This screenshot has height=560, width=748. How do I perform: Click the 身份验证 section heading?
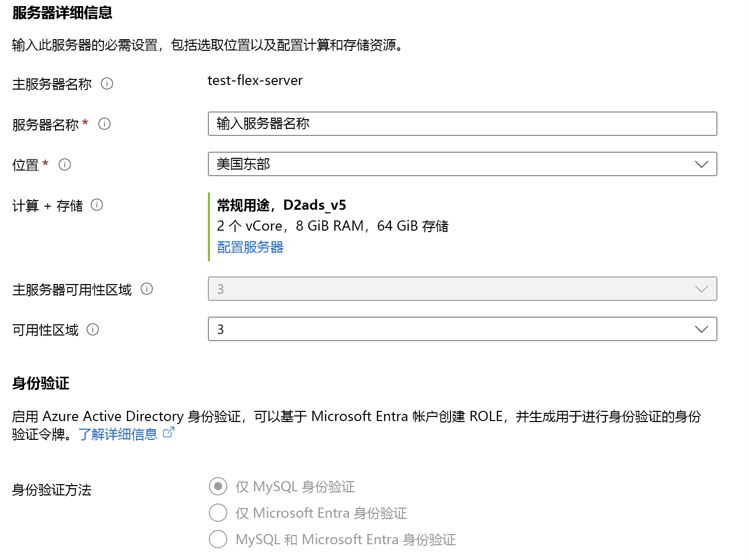click(41, 383)
